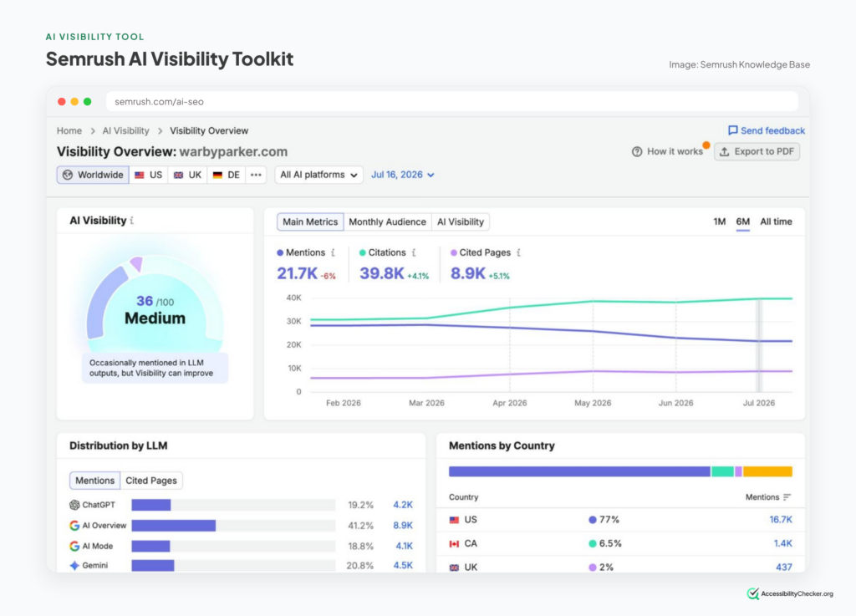Toggle the Citations series legend dot
This screenshot has width=856, height=616.
[x=363, y=252]
